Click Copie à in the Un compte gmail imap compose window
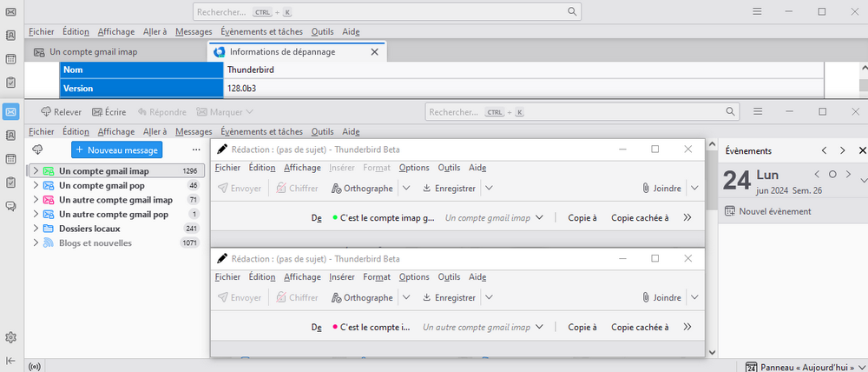Viewport: 868px width, 372px height. click(582, 218)
